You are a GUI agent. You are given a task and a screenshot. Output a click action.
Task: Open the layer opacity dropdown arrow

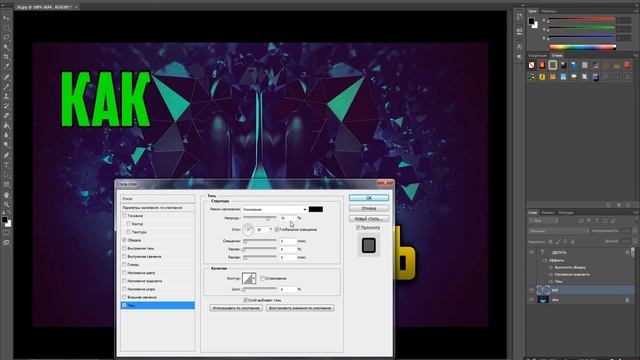(635, 231)
